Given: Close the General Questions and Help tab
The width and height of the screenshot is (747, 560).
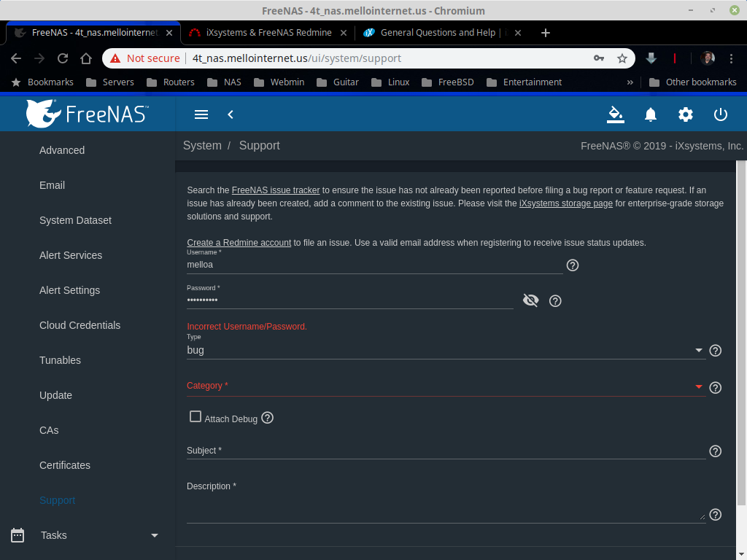Looking at the screenshot, I should coord(518,32).
